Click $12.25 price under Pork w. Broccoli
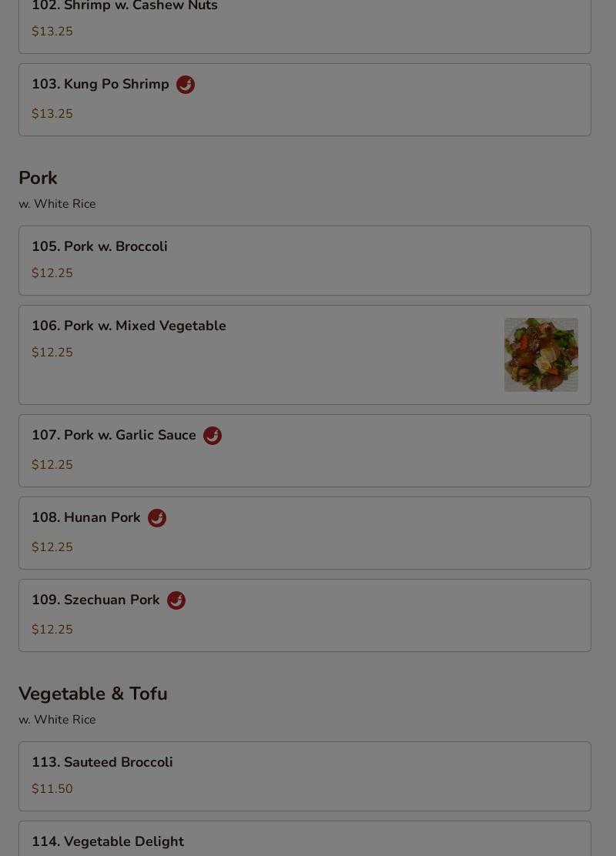Screen dimensions: 616x856 coord(52,273)
